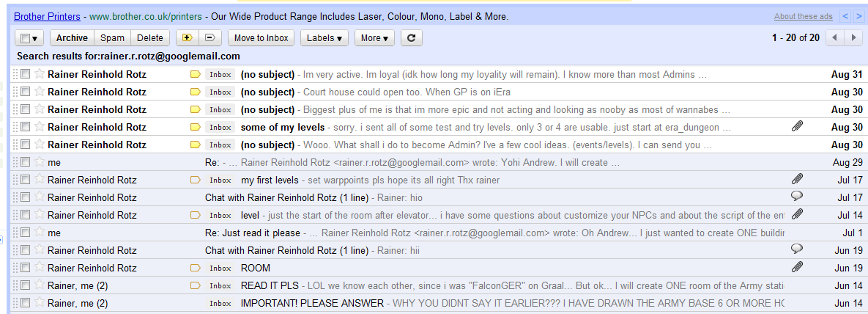The width and height of the screenshot is (868, 314).
Task: Click the importance marker on "READ IT PLS"
Action: pos(196,285)
